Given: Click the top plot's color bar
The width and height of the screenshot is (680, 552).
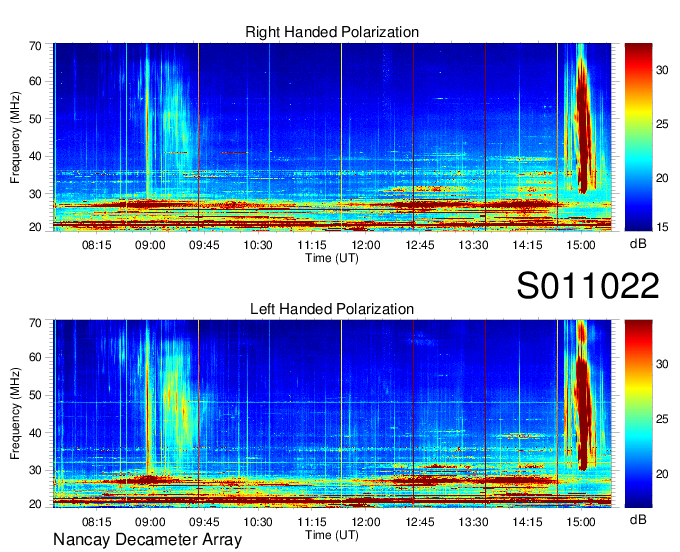Looking at the screenshot, I should [x=638, y=137].
